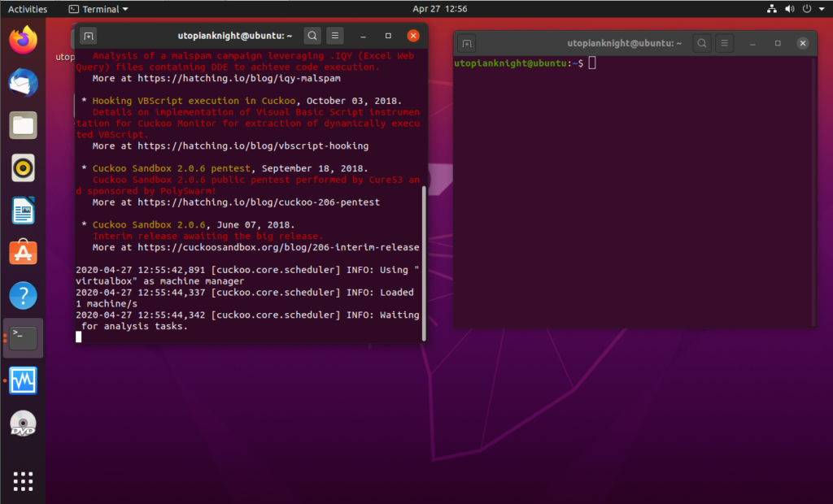Open Thunderbird mail from the dock
Image resolution: width=833 pixels, height=504 pixels.
(22, 80)
